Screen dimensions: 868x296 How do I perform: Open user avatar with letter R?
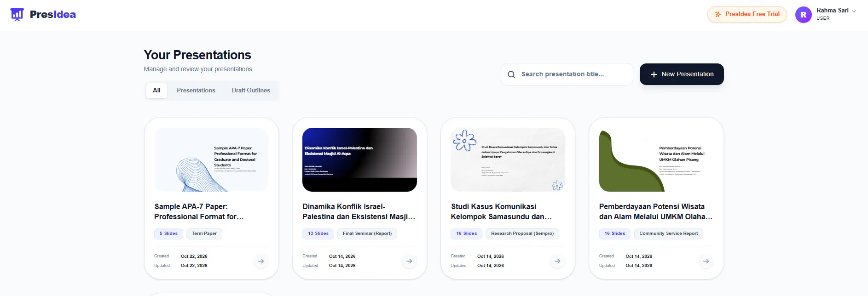(804, 15)
